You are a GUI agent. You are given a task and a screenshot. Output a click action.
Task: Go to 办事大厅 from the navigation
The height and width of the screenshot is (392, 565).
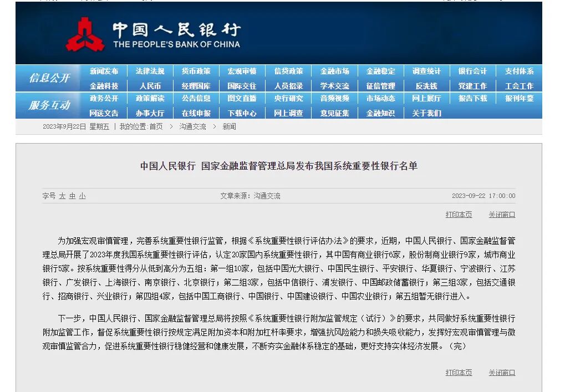tap(150, 113)
